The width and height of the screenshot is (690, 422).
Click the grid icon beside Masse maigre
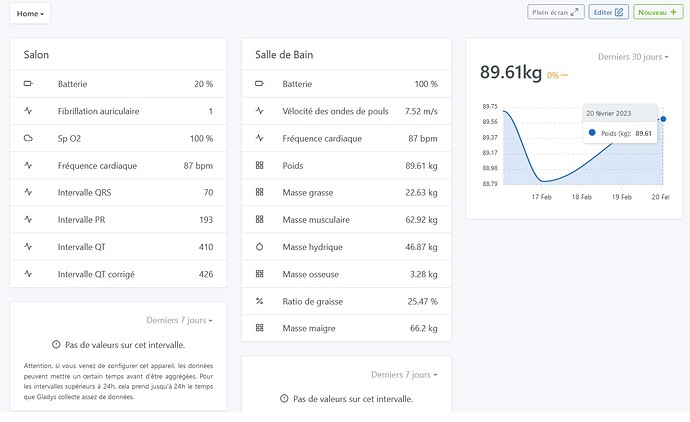point(260,328)
